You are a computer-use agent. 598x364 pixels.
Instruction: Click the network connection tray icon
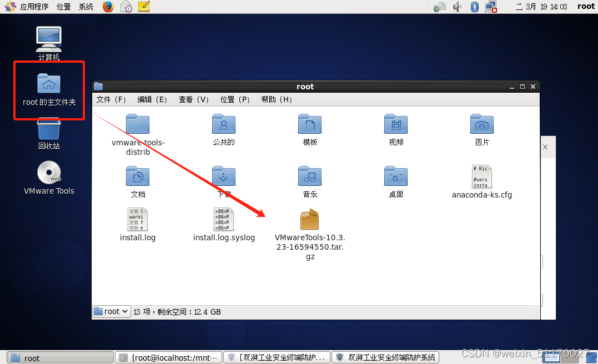[x=491, y=7]
